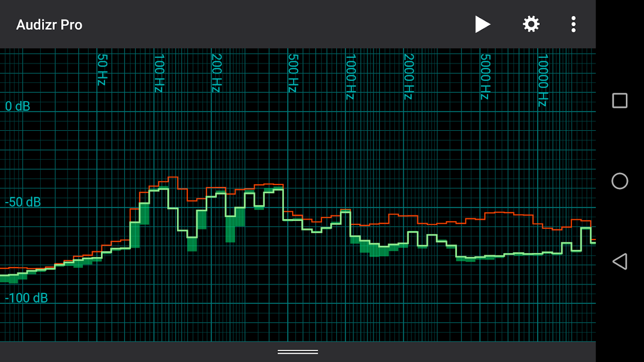Click the -50 dB level label
The width and height of the screenshot is (644, 362).
(23, 202)
